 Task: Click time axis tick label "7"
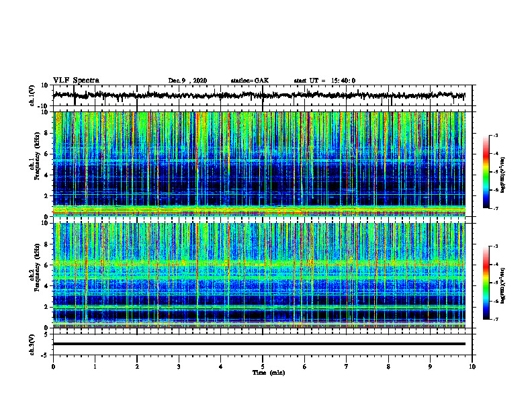[x=347, y=367]
